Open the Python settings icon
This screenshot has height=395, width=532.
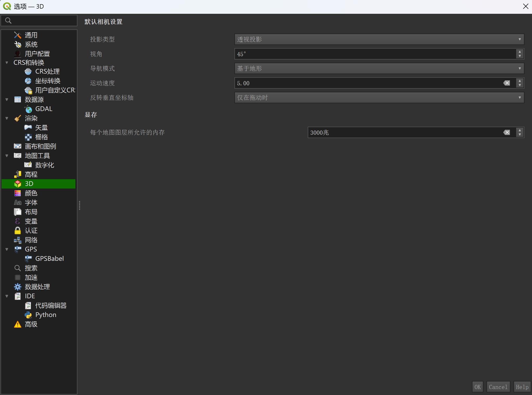coord(28,315)
